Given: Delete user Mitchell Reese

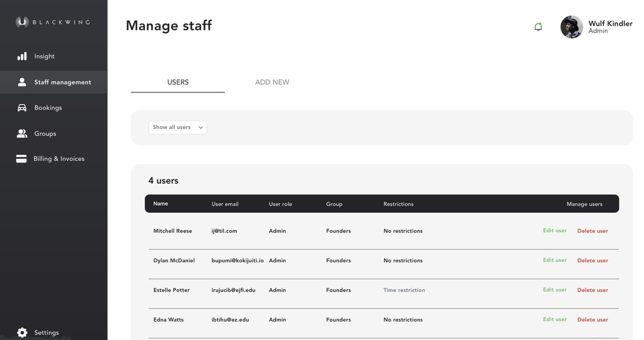Looking at the screenshot, I should click(x=592, y=231).
